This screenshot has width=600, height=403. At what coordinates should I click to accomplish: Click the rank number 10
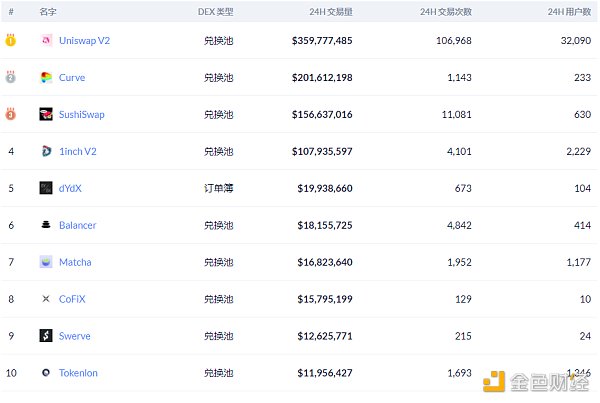[x=11, y=373]
